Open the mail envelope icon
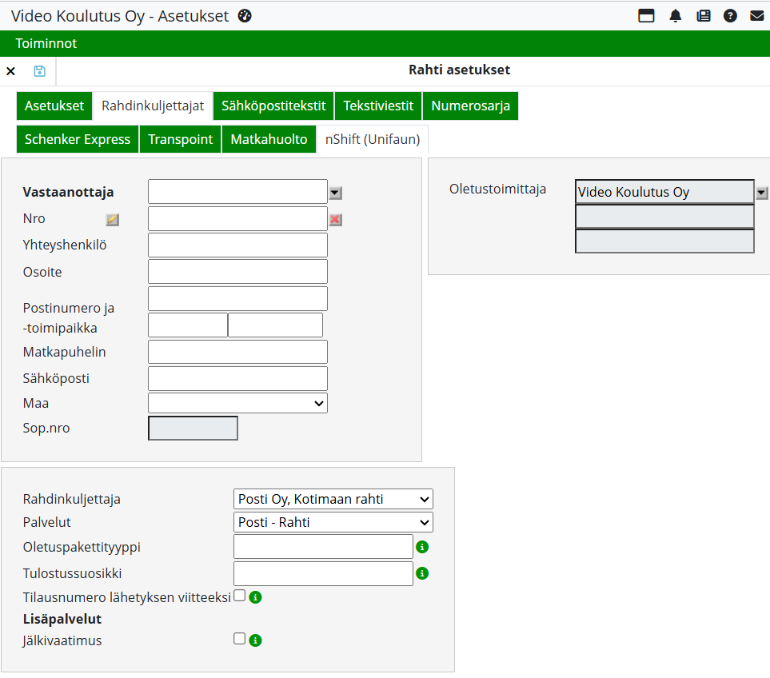The height and width of the screenshot is (678, 770). (757, 16)
